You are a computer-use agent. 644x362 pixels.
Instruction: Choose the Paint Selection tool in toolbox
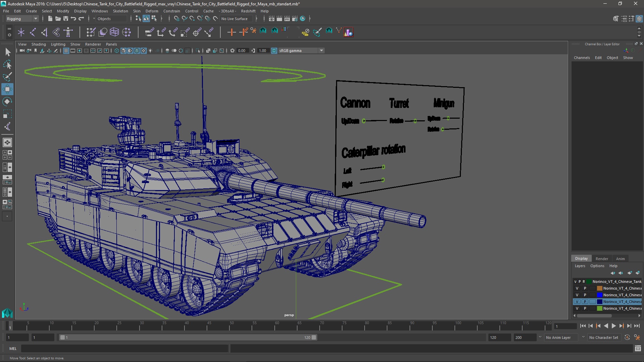point(7,77)
